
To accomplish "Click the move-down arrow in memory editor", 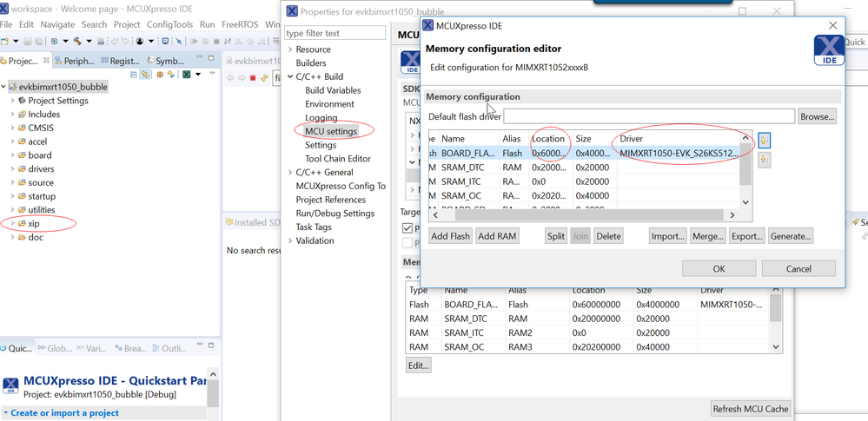I will click(764, 161).
